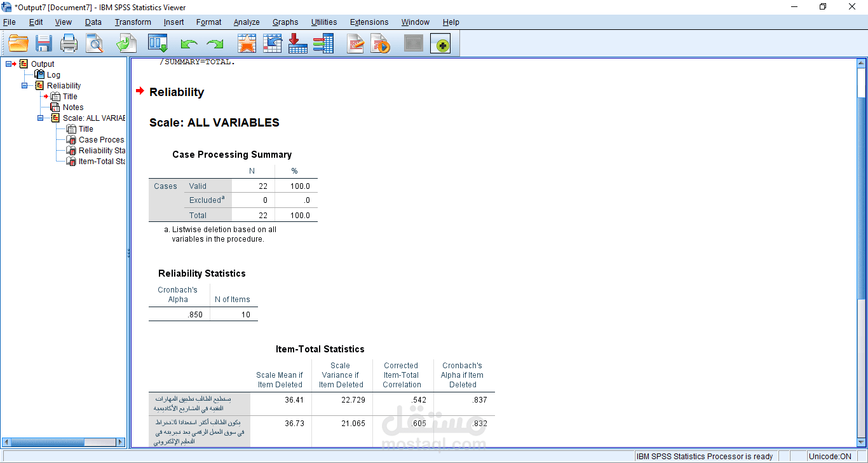Screen dimensions: 868x463
Task: Click Scale Mean value 36.41
Action: tap(294, 400)
